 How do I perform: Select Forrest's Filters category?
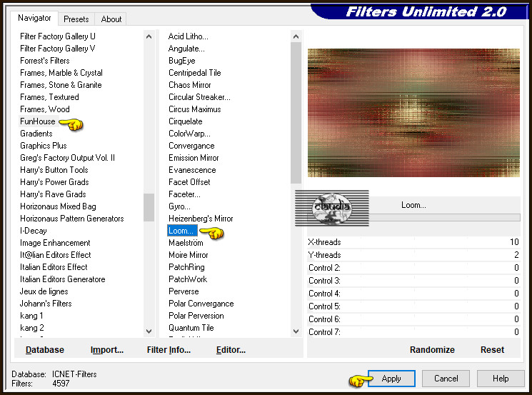tap(45, 61)
